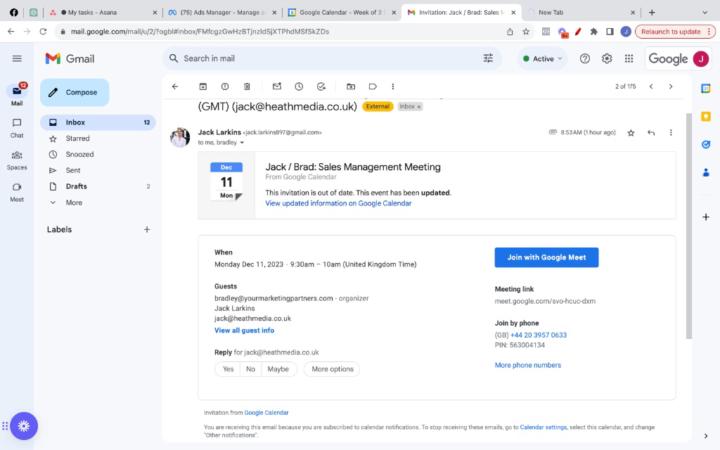Expand More in the left sidebar
Viewport: 720px width, 450px height.
click(73, 202)
